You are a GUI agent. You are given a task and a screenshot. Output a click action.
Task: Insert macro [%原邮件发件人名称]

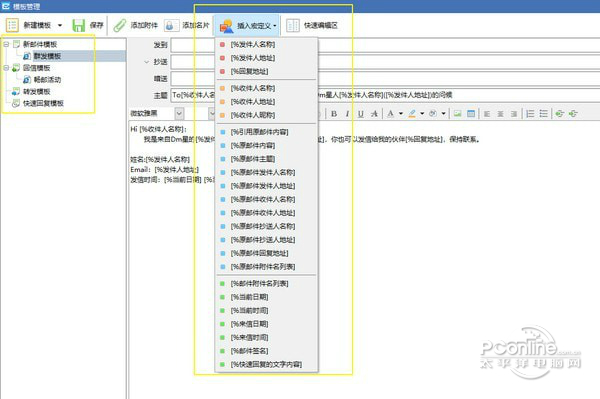click(266, 172)
